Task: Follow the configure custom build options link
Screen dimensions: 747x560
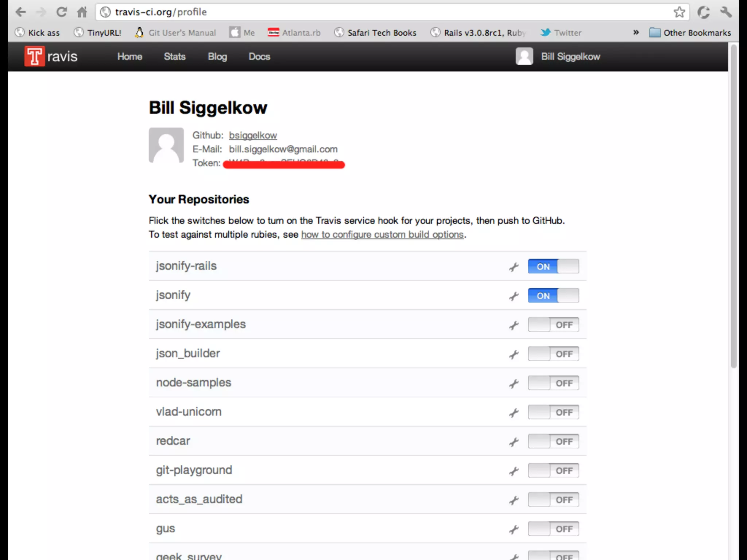Action: [x=382, y=234]
